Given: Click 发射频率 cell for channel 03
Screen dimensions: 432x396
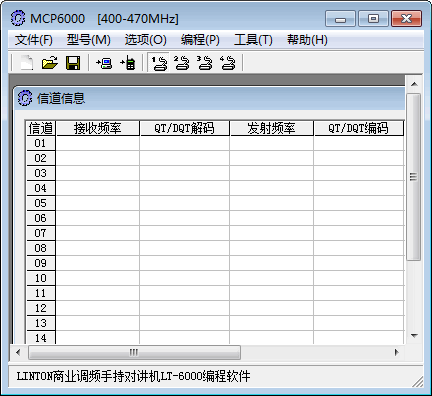Looking at the screenshot, I should (272, 173).
